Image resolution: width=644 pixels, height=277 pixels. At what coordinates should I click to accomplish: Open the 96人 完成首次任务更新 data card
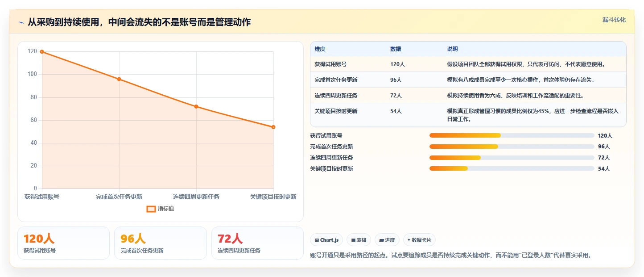(161, 243)
